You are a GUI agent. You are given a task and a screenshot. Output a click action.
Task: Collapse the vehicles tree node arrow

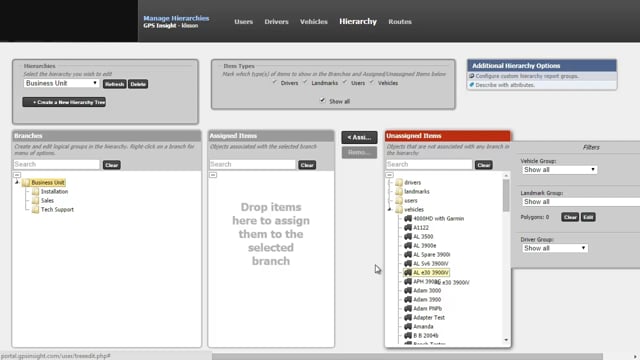[x=389, y=209]
